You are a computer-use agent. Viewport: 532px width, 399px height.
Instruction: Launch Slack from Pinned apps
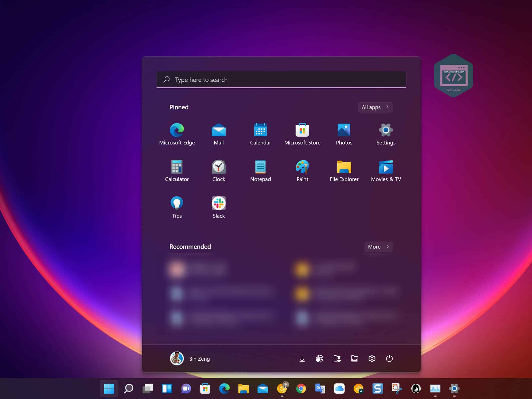(x=218, y=207)
